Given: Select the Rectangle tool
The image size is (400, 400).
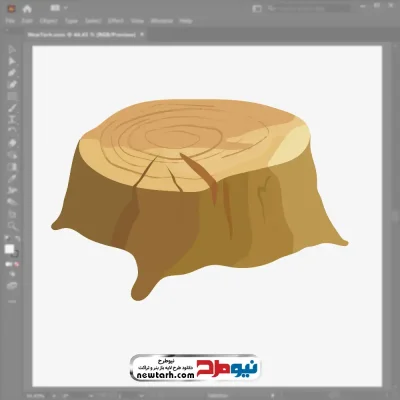Looking at the screenshot, I should [12, 96].
